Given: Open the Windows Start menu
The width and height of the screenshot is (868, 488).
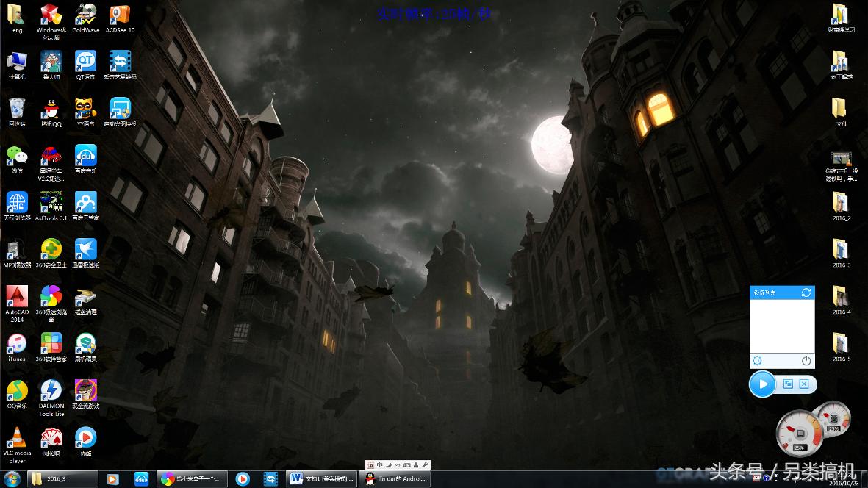Looking at the screenshot, I should tap(12, 479).
